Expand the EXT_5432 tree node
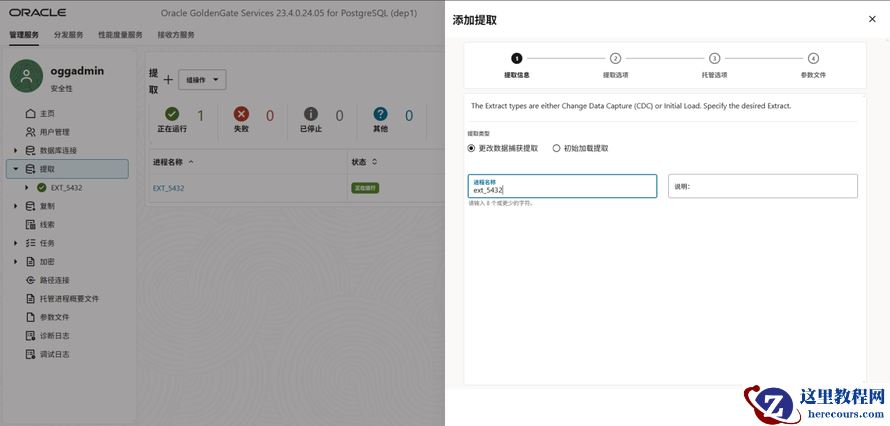The image size is (890, 426). 27,188
